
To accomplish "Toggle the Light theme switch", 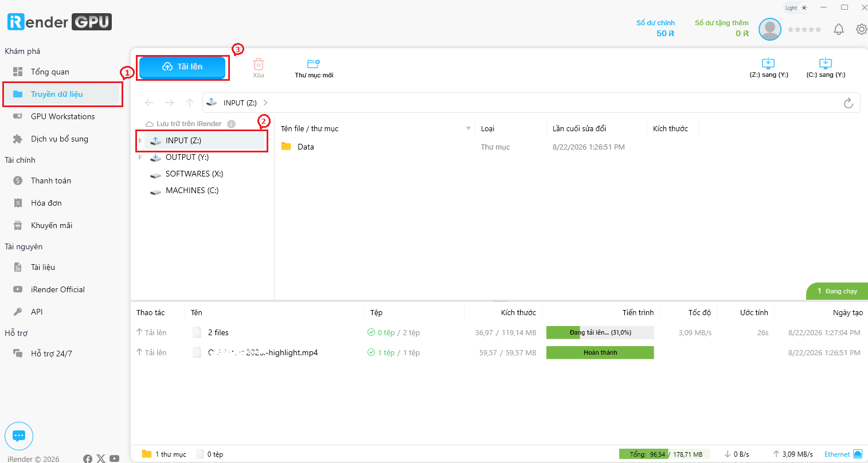I will coord(796,8).
